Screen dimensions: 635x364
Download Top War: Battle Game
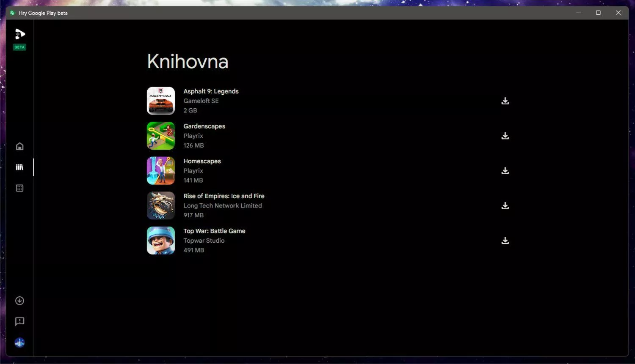click(505, 241)
